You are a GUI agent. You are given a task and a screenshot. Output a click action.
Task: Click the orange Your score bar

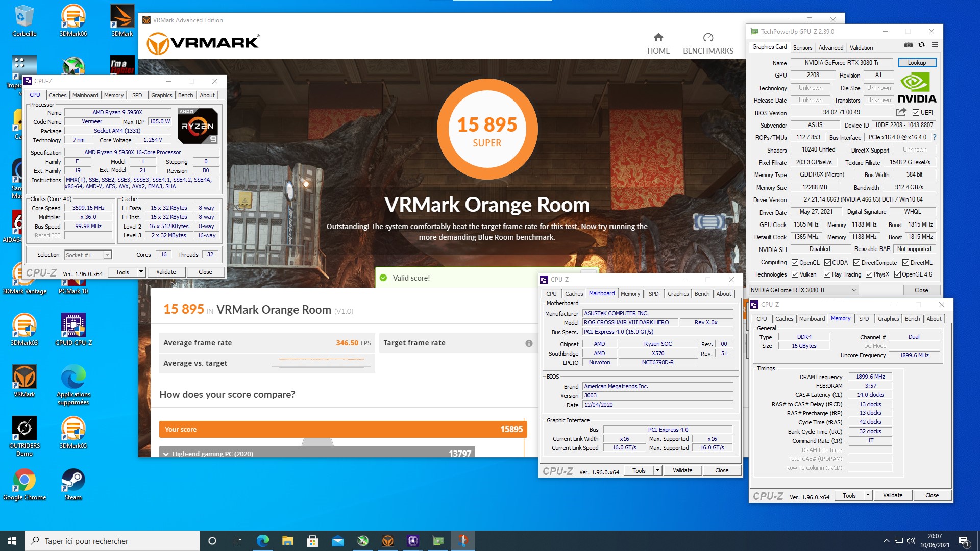click(343, 429)
